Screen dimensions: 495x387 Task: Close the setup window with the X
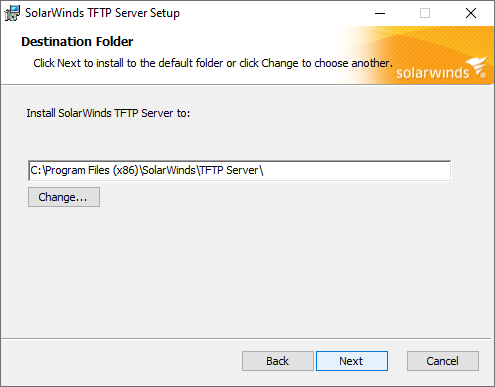(x=471, y=13)
